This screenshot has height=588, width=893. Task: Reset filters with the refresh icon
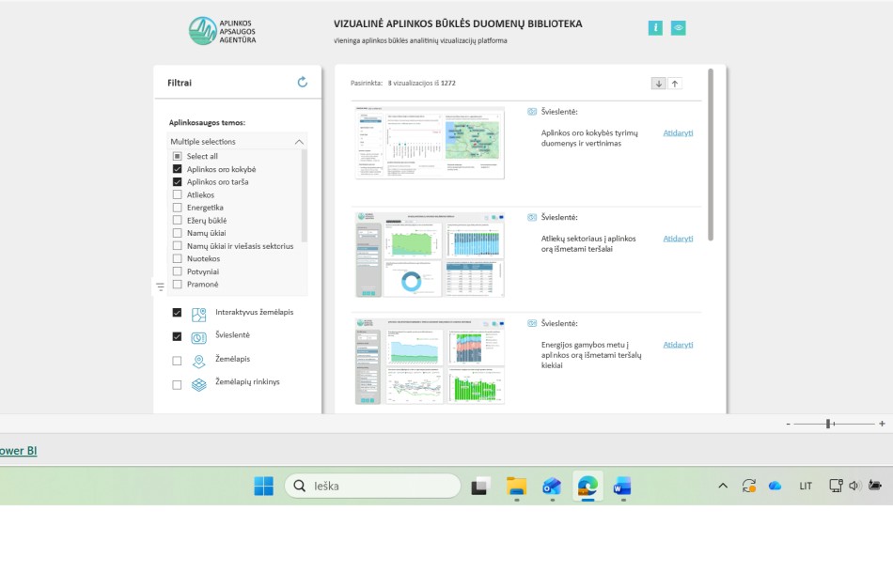(302, 83)
